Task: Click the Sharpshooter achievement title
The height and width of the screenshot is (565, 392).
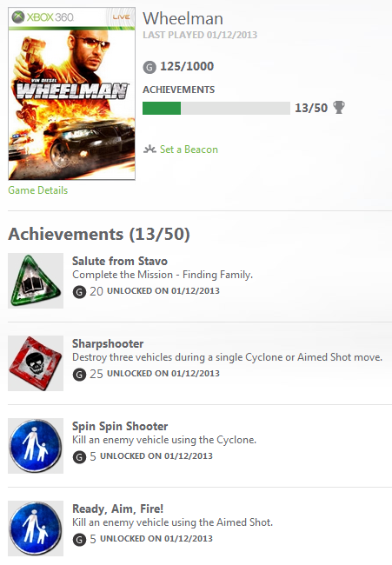Action: point(108,343)
